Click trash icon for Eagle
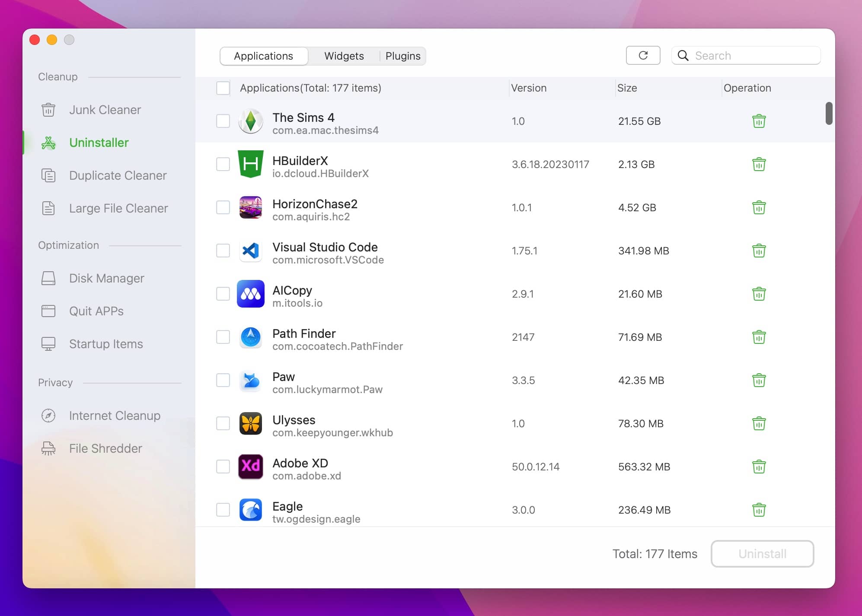Screen dimensions: 862x616 (x=759, y=510)
